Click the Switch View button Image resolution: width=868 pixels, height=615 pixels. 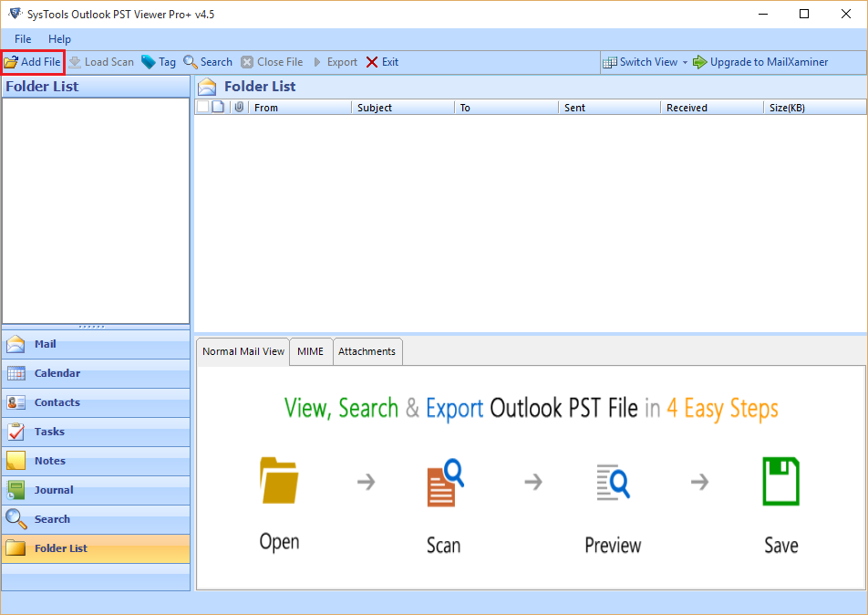click(640, 62)
